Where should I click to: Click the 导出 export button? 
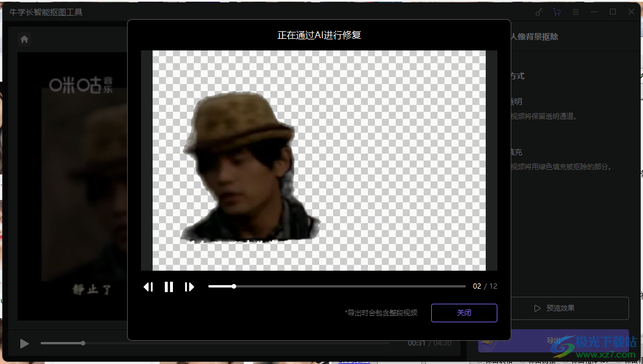pos(552,341)
